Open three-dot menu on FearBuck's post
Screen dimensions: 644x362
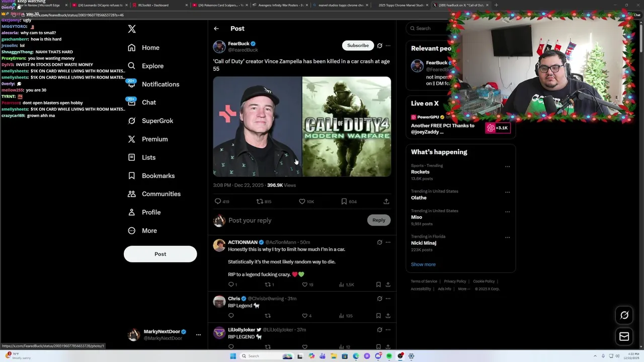[388, 46]
